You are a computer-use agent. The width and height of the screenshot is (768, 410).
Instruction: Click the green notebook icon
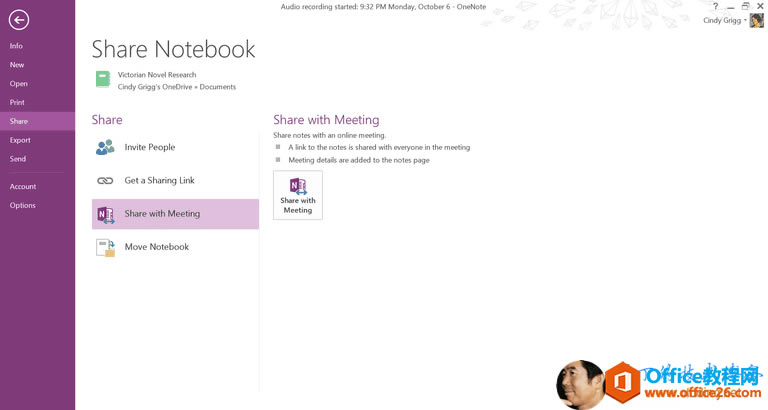click(x=103, y=79)
